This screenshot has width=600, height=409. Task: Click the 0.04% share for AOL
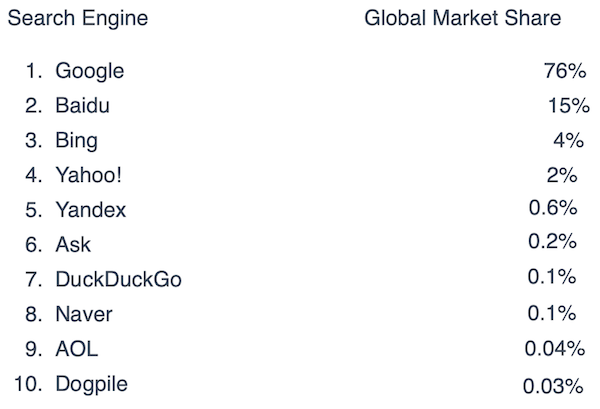(x=554, y=348)
